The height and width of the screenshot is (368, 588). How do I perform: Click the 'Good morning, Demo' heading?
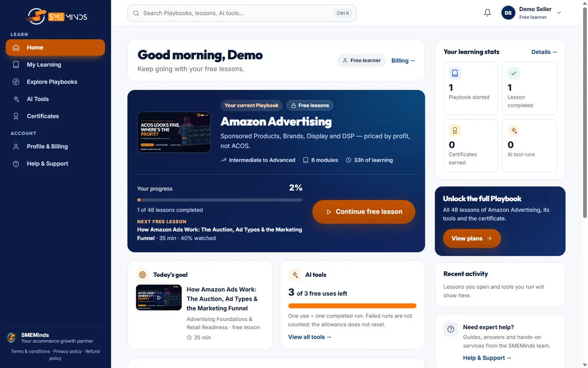pos(200,55)
